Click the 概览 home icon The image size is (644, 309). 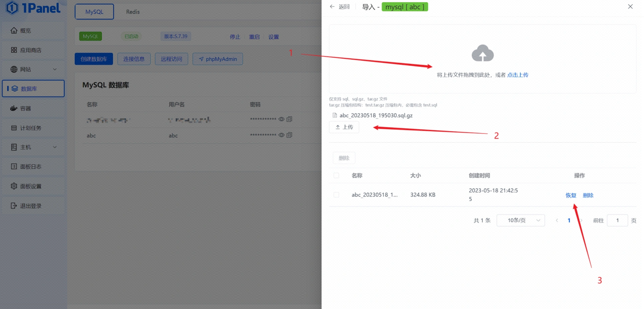point(14,30)
